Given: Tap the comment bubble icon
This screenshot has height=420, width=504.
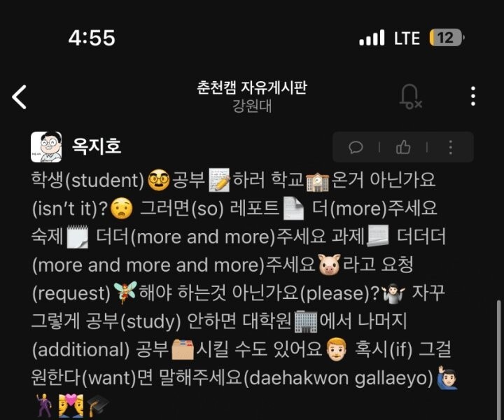Looking at the screenshot, I should point(356,147).
